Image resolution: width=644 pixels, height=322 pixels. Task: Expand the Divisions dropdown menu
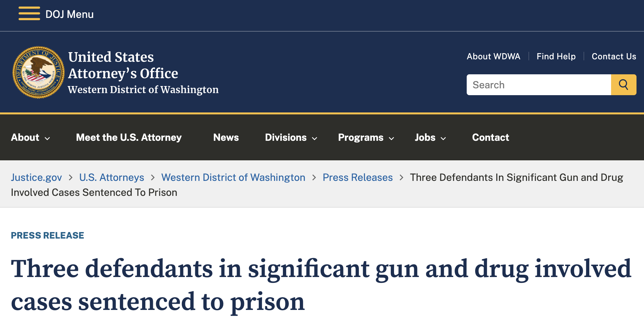(x=291, y=138)
